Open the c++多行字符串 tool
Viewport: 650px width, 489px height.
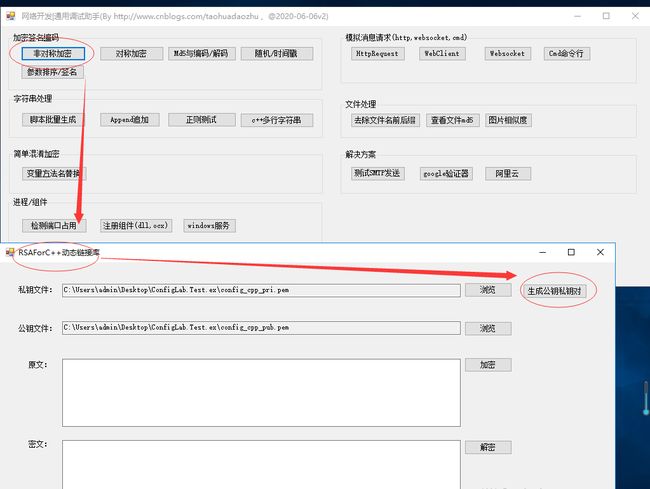[x=277, y=120]
